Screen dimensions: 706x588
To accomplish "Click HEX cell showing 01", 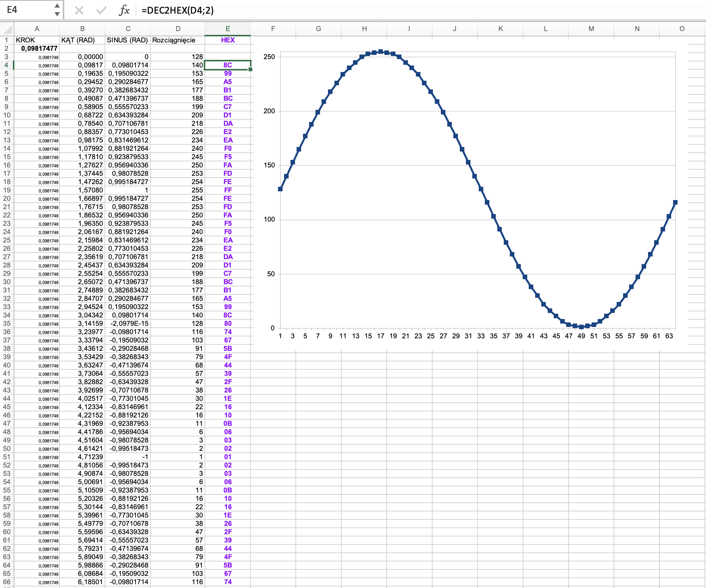I will pos(228,457).
